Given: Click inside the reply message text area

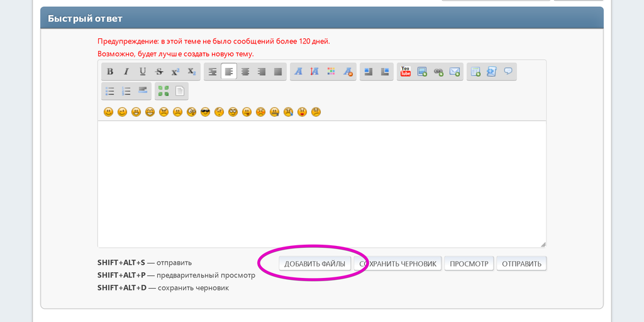Looking at the screenshot, I should pyautogui.click(x=321, y=184).
